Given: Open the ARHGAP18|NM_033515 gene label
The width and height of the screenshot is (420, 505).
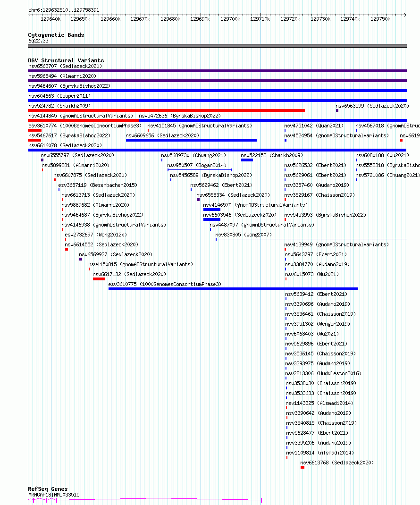Looking at the screenshot, I should [x=54, y=495].
